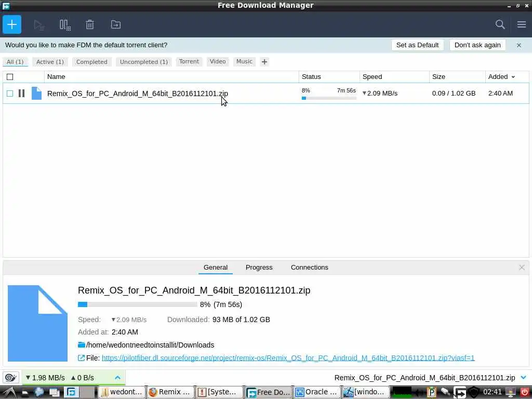Click the 0.09 / 1.02 GB size cell
The image size is (532, 399).
[454, 94]
